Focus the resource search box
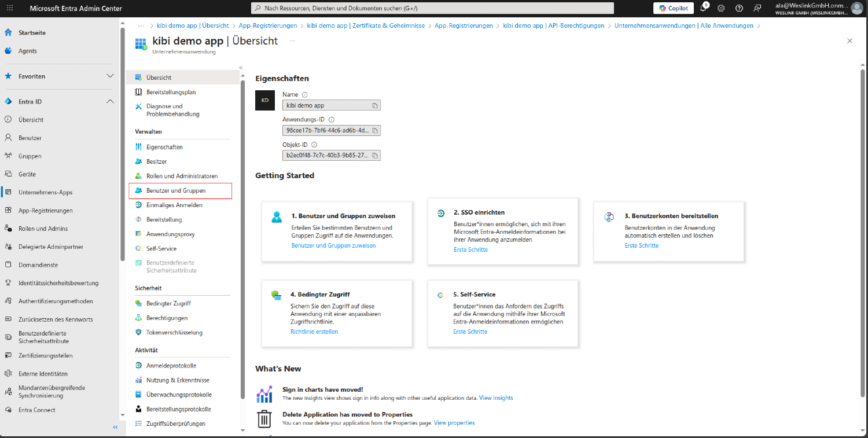This screenshot has height=438, width=868. 433,8
